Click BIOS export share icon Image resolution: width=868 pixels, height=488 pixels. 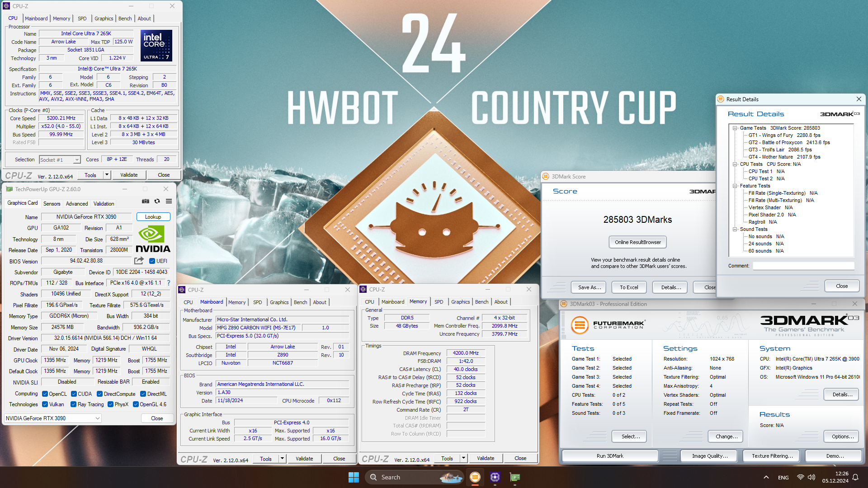click(x=139, y=261)
